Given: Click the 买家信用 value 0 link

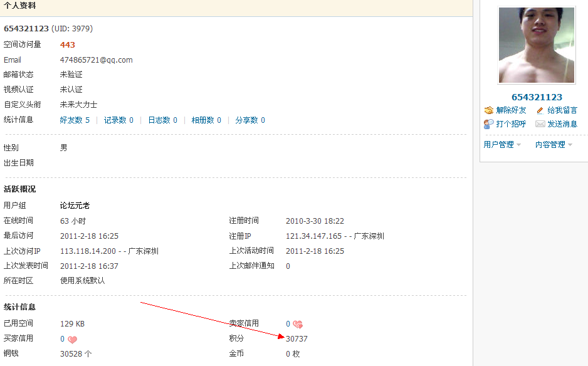Looking at the screenshot, I should pos(62,338).
